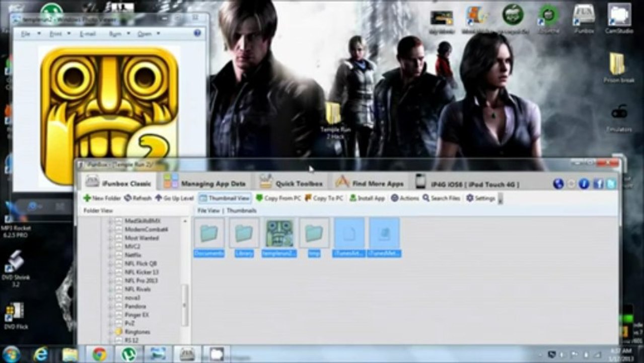Expand the nova3 tree node
Screen dimensions: 644x363
coord(110,298)
